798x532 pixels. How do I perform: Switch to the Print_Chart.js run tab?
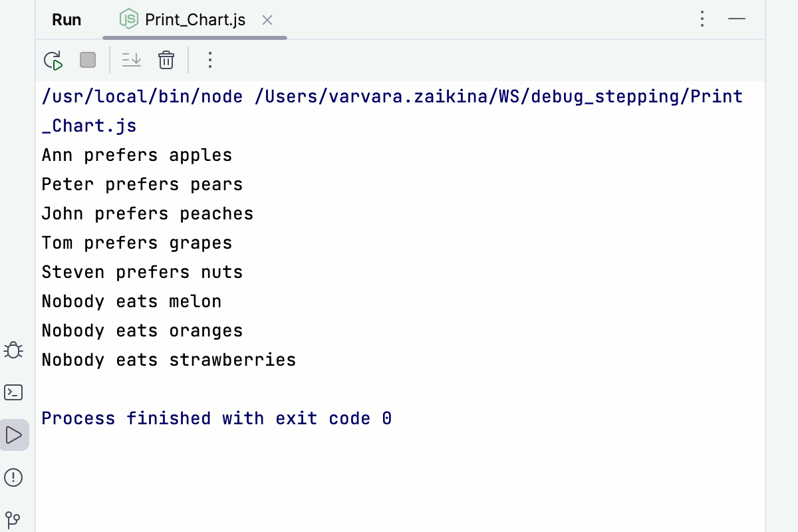[194, 20]
